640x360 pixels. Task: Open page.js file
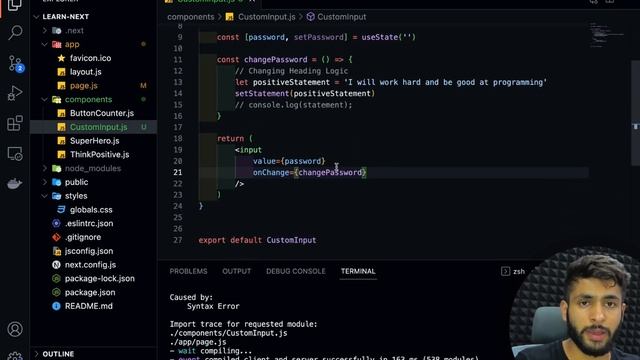click(x=83, y=86)
